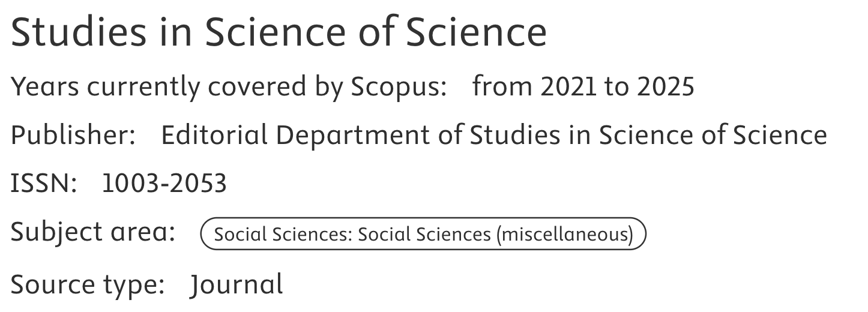This screenshot has height=312, width=868.
Task: Click the word 'to' between the years
Action: pyautogui.click(x=616, y=87)
